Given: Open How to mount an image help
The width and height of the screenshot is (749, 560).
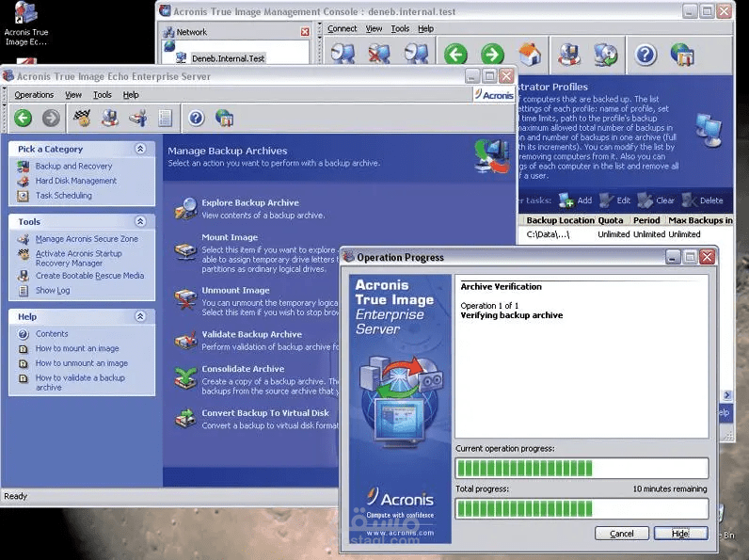Looking at the screenshot, I should click(x=77, y=348).
